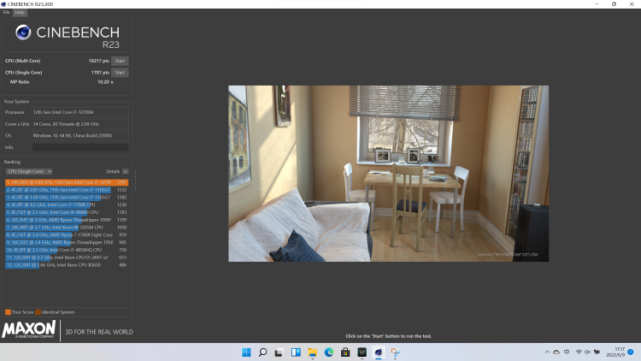Click the Processor value field
Viewport: 641px width, 361px height.
click(x=80, y=112)
